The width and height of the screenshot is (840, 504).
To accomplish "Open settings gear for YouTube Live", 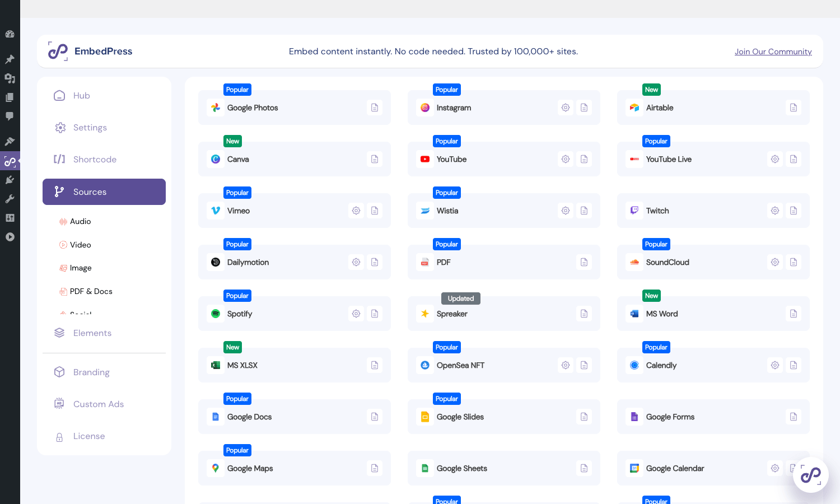I will (x=775, y=159).
